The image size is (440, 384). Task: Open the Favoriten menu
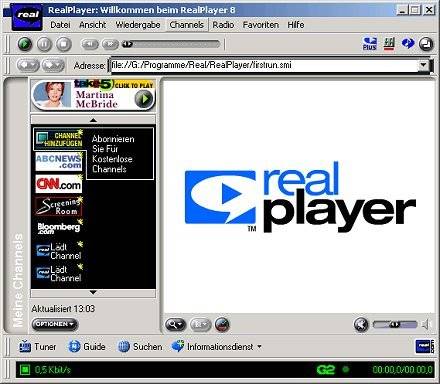coord(261,25)
